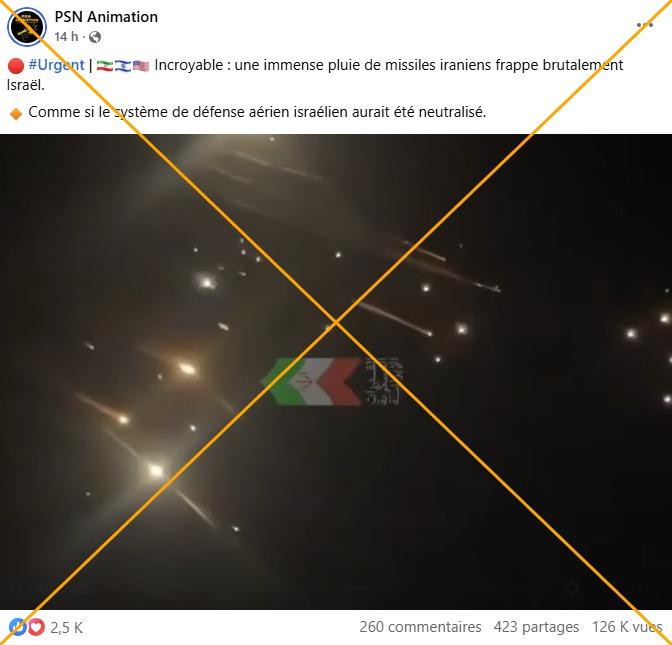Click the like reaction thumbs-up icon

17,627
